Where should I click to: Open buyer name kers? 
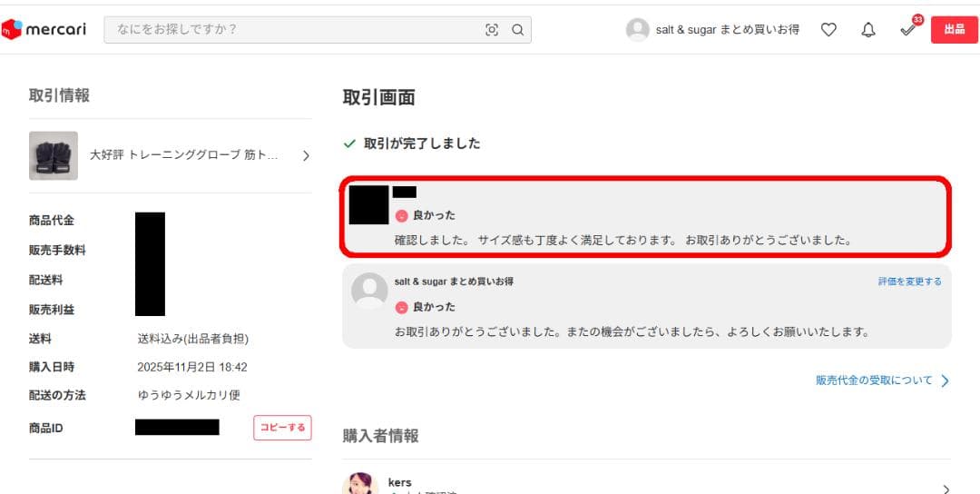coord(399,483)
